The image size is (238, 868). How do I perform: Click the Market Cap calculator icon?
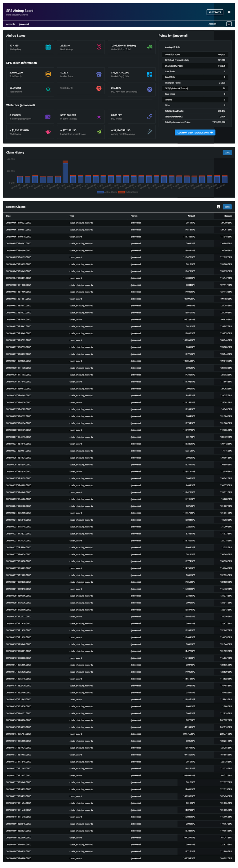[149, 74]
